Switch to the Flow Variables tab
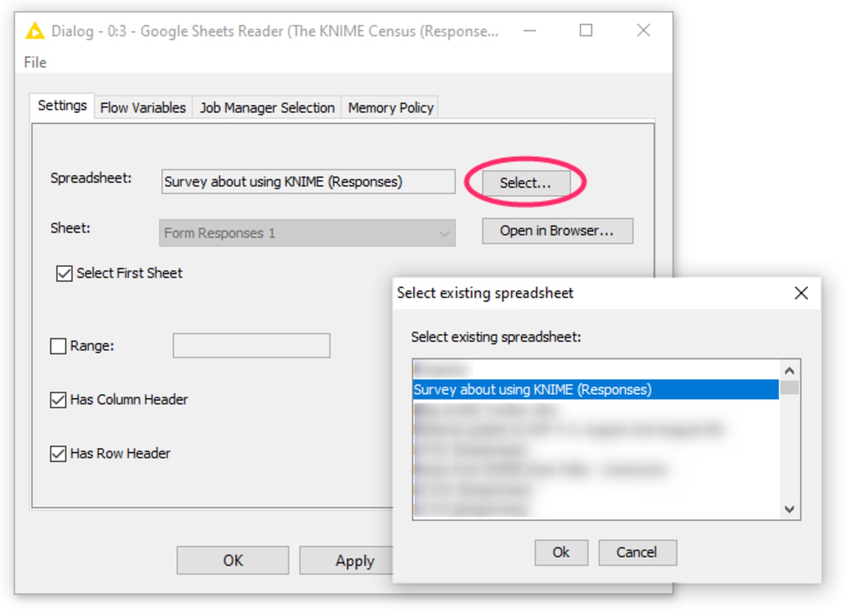The image size is (849, 616). 143,108
